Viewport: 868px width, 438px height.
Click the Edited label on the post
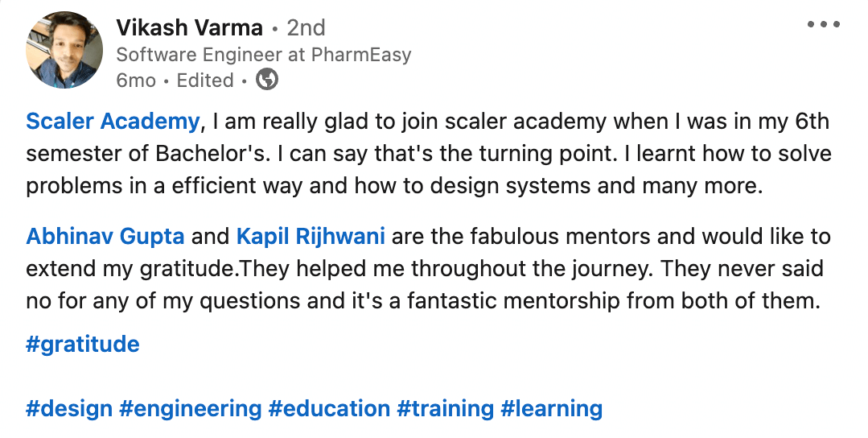click(x=205, y=81)
